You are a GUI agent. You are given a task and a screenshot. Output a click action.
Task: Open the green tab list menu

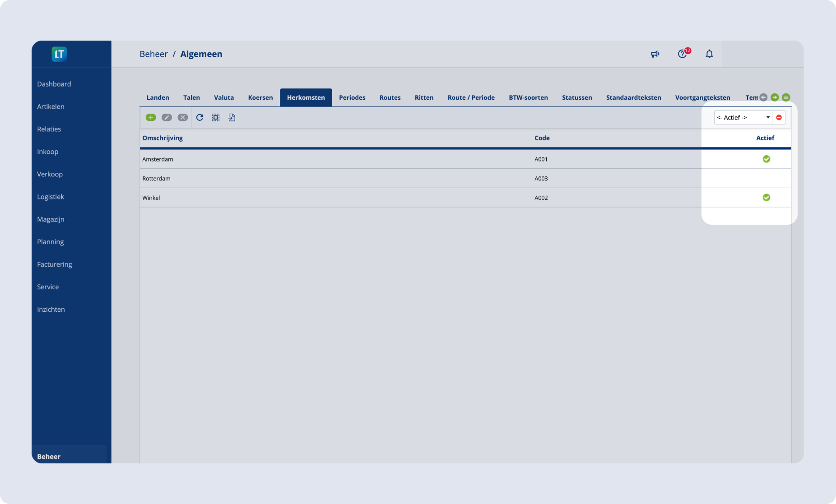786,97
